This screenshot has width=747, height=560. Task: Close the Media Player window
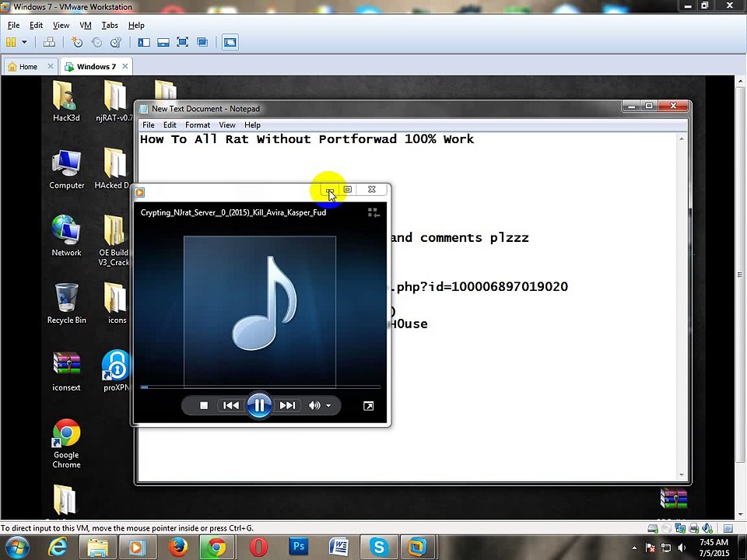[x=372, y=190]
